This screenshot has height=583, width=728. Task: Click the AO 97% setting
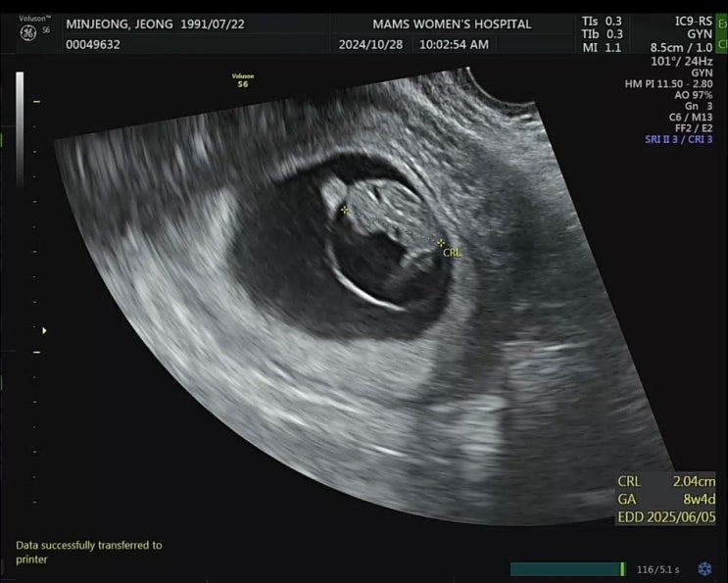[x=693, y=95]
